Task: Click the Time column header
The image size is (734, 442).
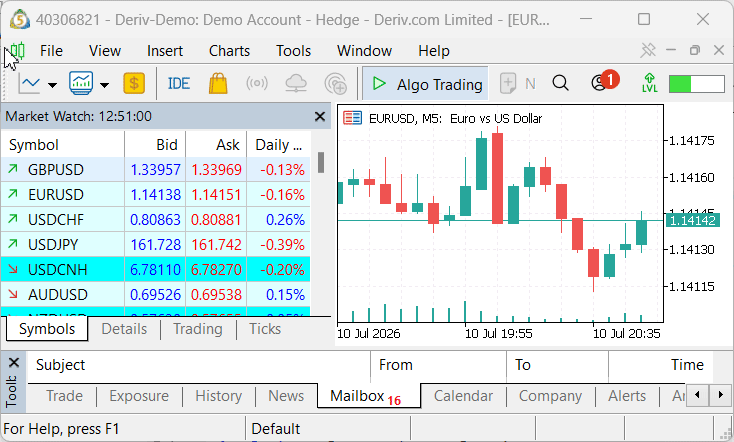Action: 661,365
